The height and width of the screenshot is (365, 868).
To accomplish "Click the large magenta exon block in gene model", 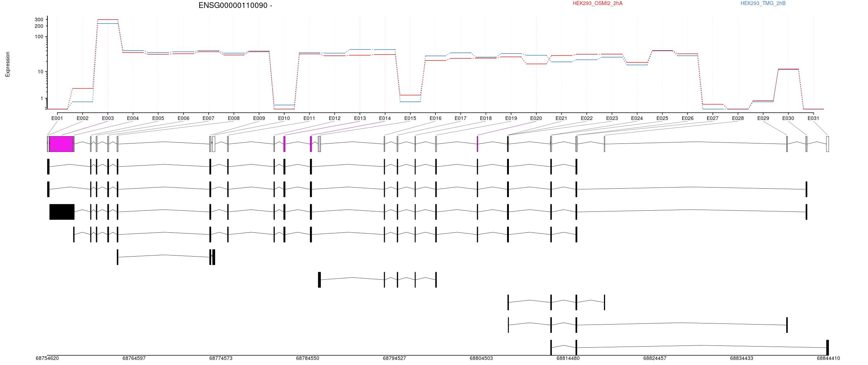I will pos(61,144).
